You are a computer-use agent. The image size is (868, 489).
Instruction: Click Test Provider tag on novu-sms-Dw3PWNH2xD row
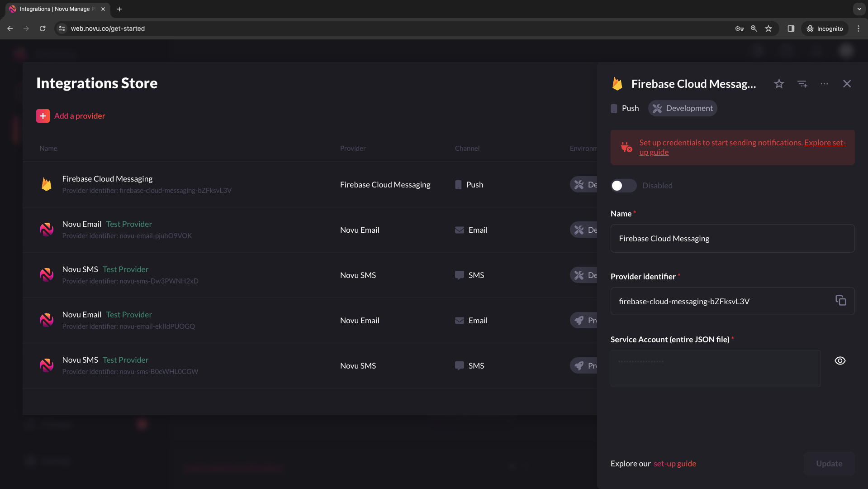click(x=125, y=269)
